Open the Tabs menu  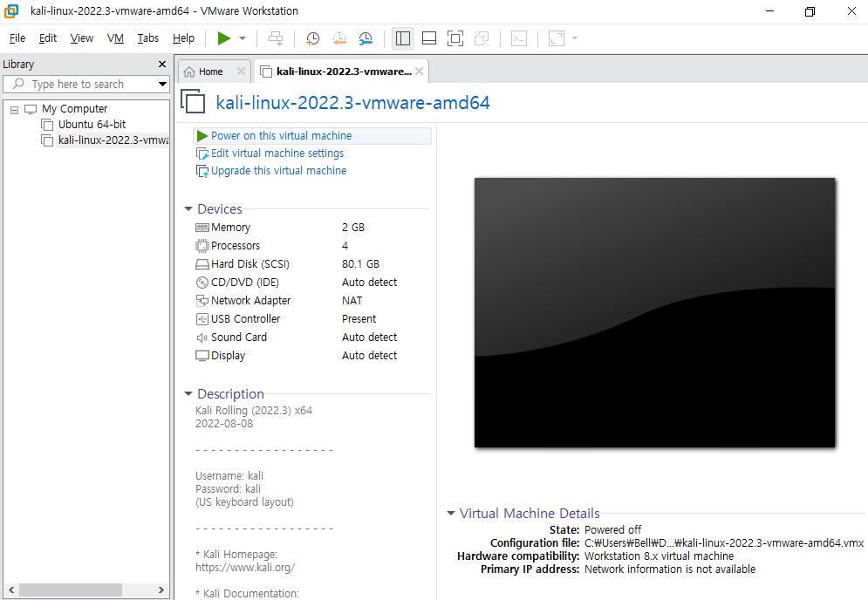147,38
